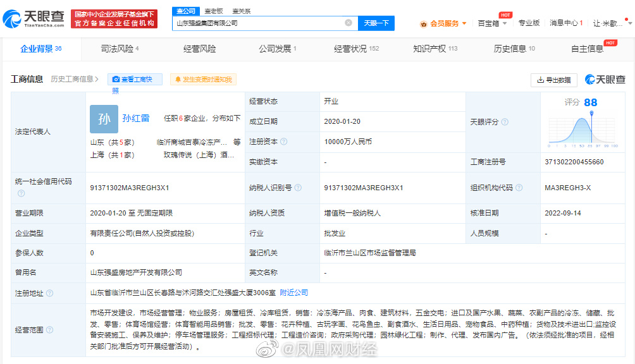635x364 pixels.
Task: Select the 查老板 search mode tab
Action: (214, 11)
